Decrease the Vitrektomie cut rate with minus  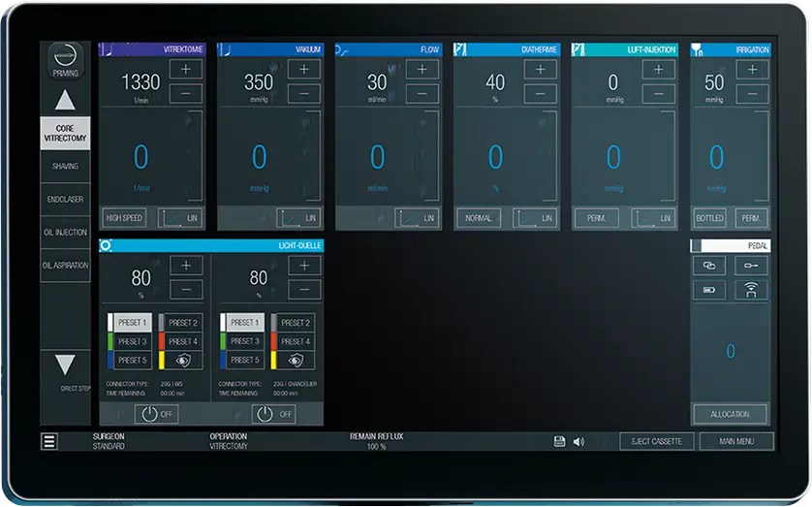(x=185, y=94)
